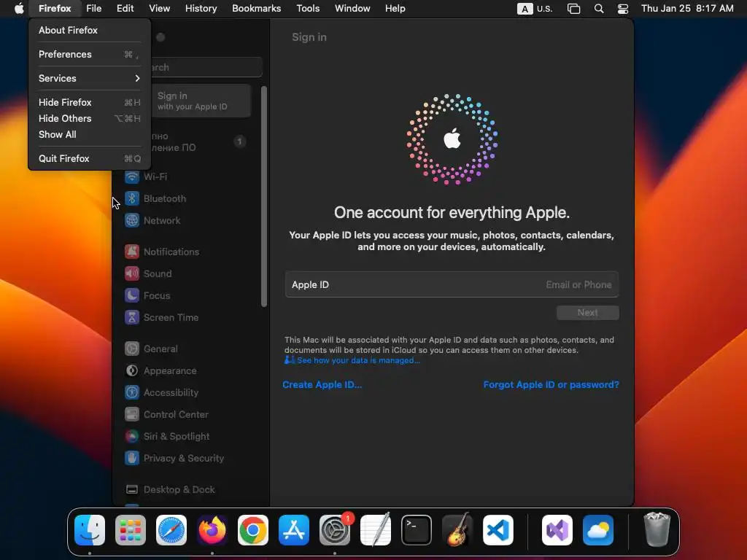Click the Desktop & Dock icon in sidebar
This screenshot has height=560, width=747.
click(x=132, y=490)
